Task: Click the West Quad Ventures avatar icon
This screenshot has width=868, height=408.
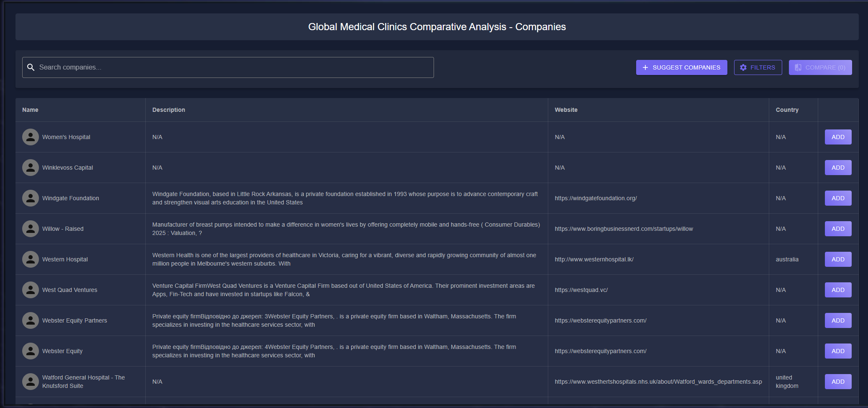Action: click(x=31, y=290)
